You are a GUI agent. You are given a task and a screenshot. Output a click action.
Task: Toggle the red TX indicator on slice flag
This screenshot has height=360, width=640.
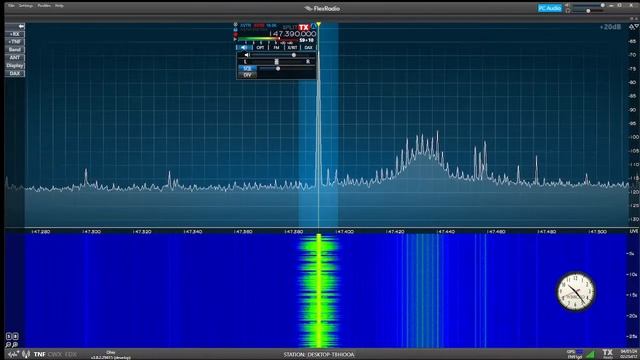[x=304, y=27]
